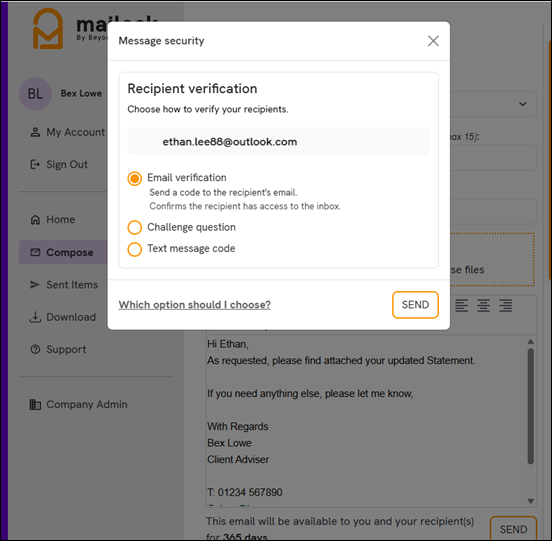The height and width of the screenshot is (541, 552).
Task: Apply right text alignment
Action: 506,305
